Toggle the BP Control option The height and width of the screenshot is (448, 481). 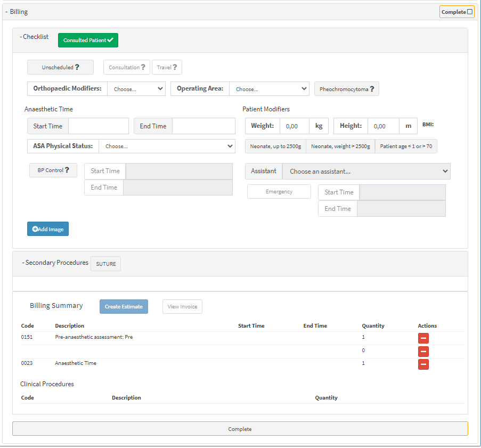[x=53, y=170]
